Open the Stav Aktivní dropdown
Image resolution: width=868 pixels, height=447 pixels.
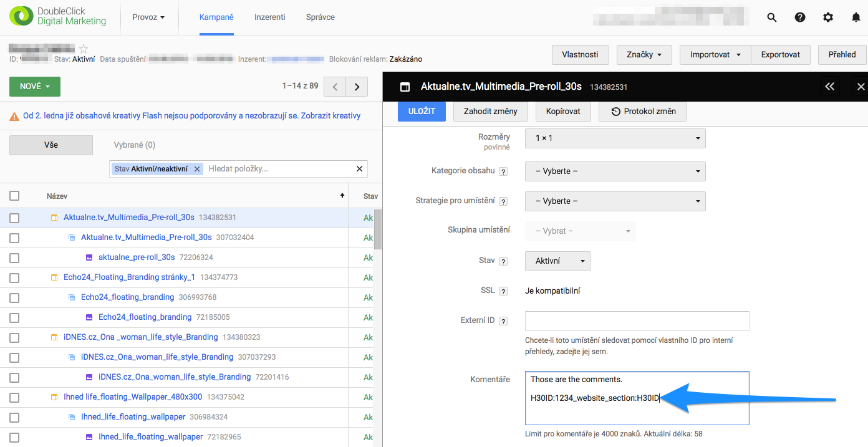(x=557, y=261)
